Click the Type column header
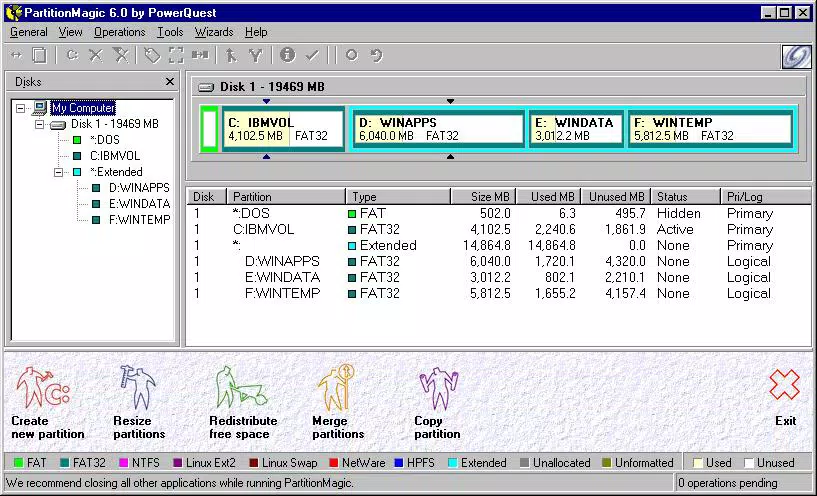 pyautogui.click(x=398, y=197)
